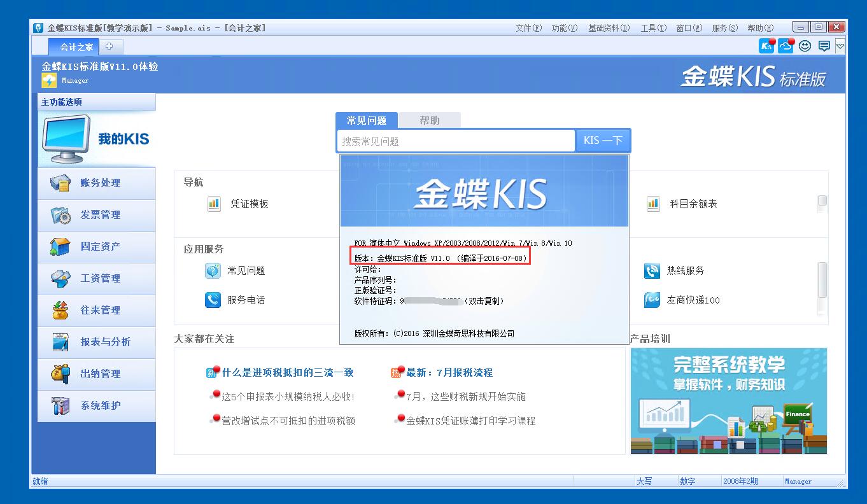867x504 pixels.
Task: Open 工资管理 module
Action: [x=96, y=279]
